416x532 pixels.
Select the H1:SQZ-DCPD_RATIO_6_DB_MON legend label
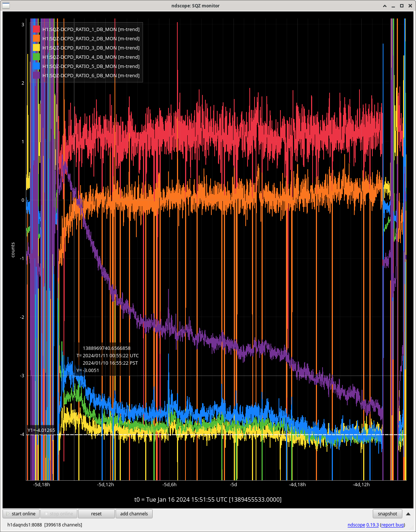click(x=91, y=75)
